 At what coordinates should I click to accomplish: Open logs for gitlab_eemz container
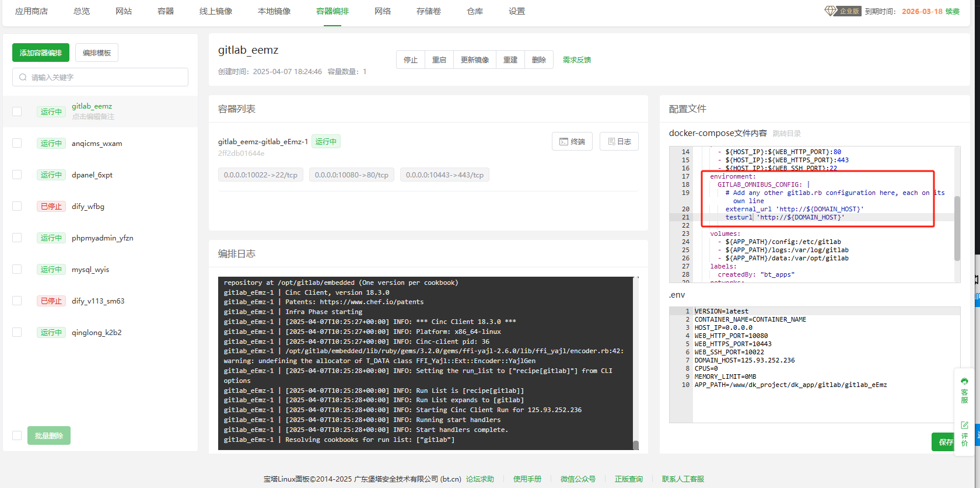[619, 141]
